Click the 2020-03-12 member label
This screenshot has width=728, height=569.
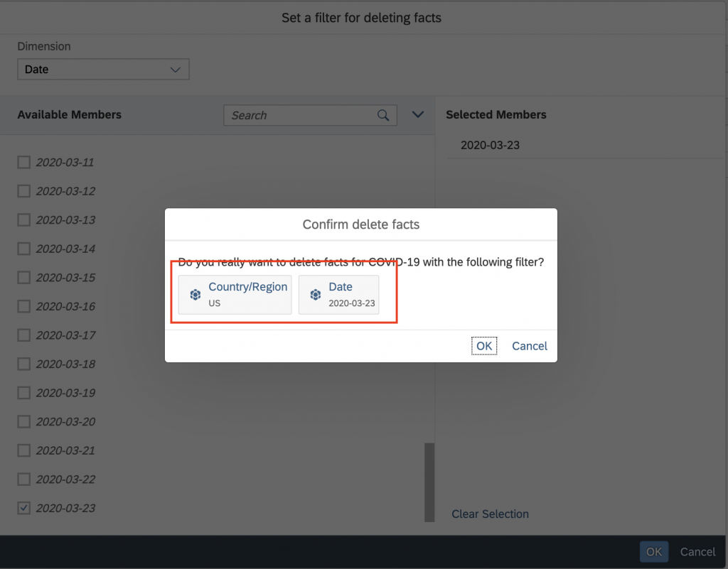[65, 191]
